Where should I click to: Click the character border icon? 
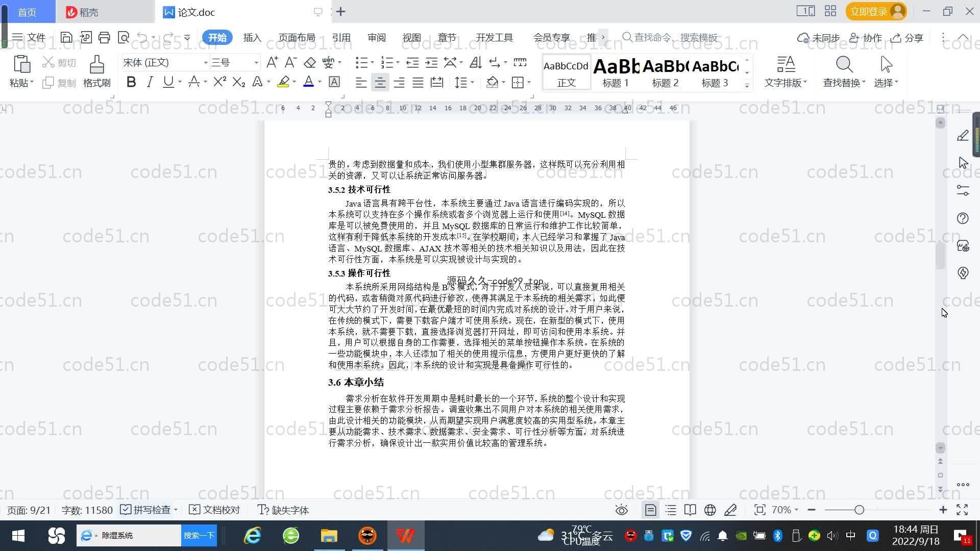[x=334, y=82]
